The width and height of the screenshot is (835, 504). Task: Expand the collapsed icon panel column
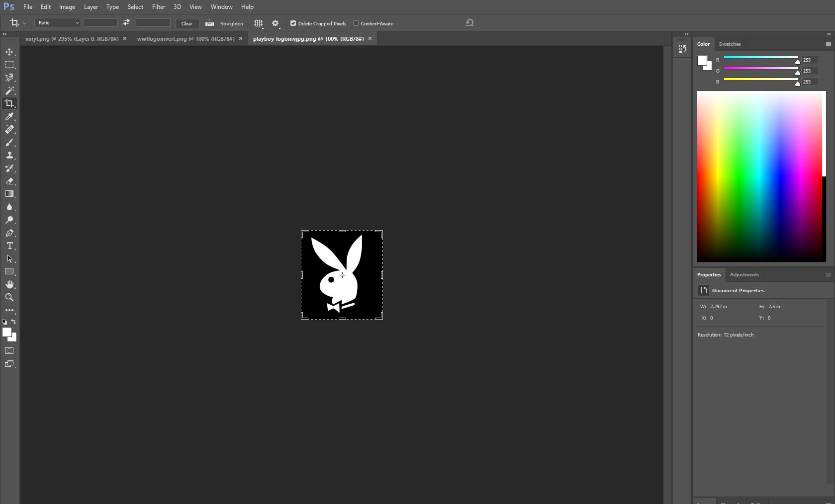(686, 34)
